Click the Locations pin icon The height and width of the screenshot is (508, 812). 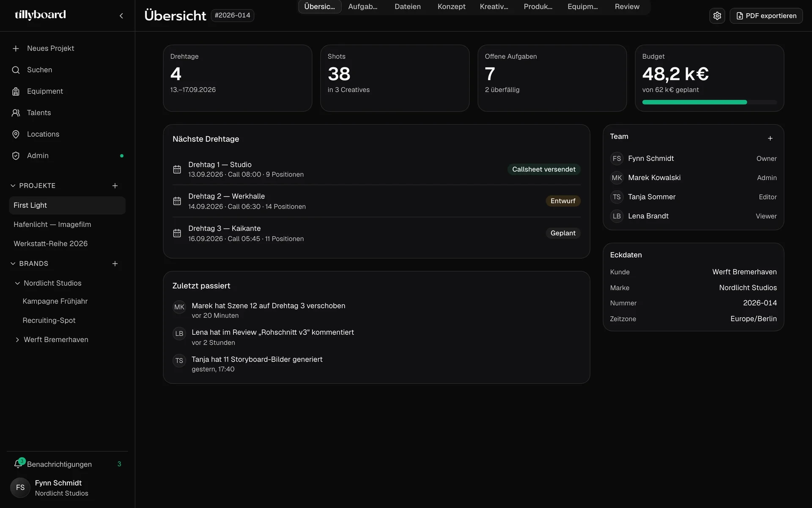(16, 134)
